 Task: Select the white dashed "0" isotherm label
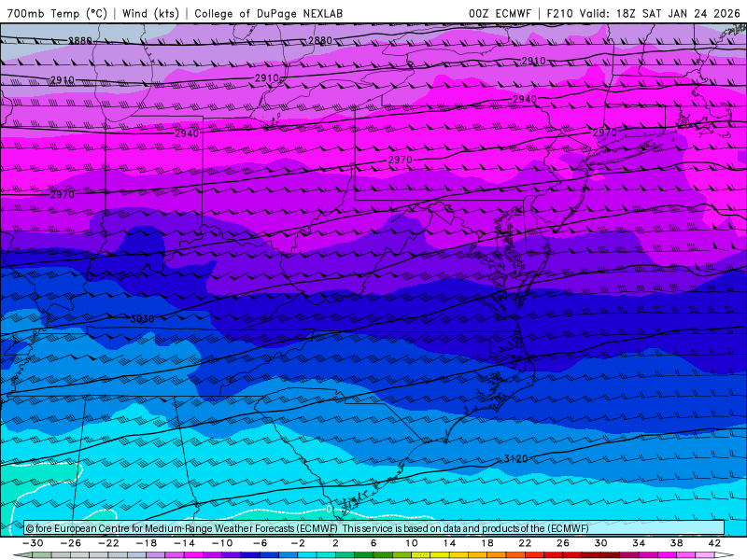coord(329,510)
